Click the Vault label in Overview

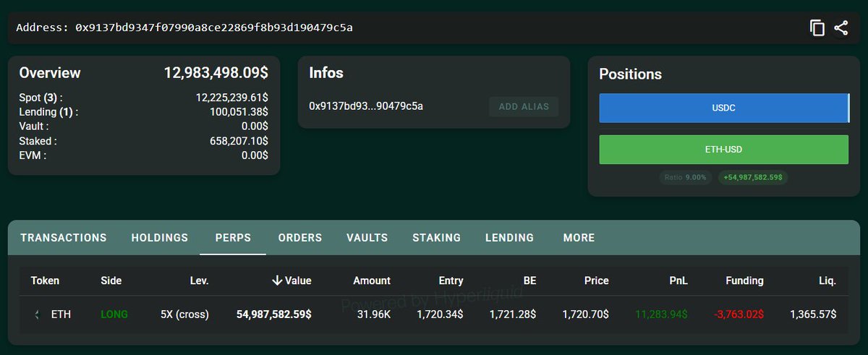(33, 127)
